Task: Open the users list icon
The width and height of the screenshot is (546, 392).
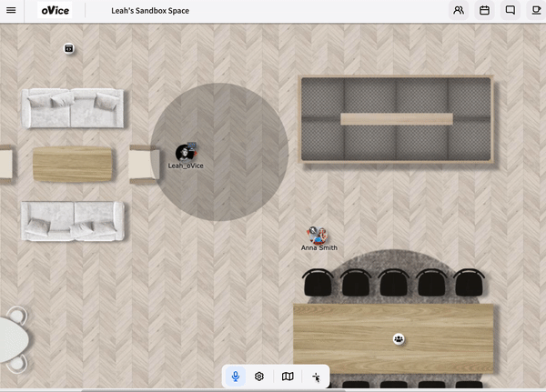Action: 459,10
